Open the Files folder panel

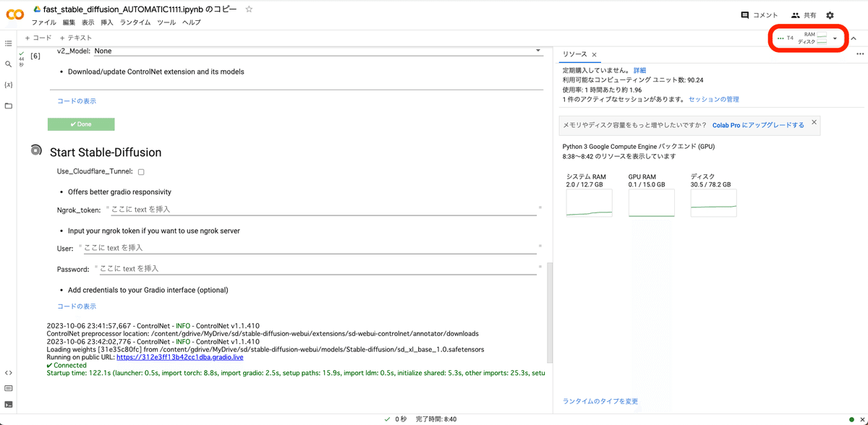pyautogui.click(x=9, y=106)
